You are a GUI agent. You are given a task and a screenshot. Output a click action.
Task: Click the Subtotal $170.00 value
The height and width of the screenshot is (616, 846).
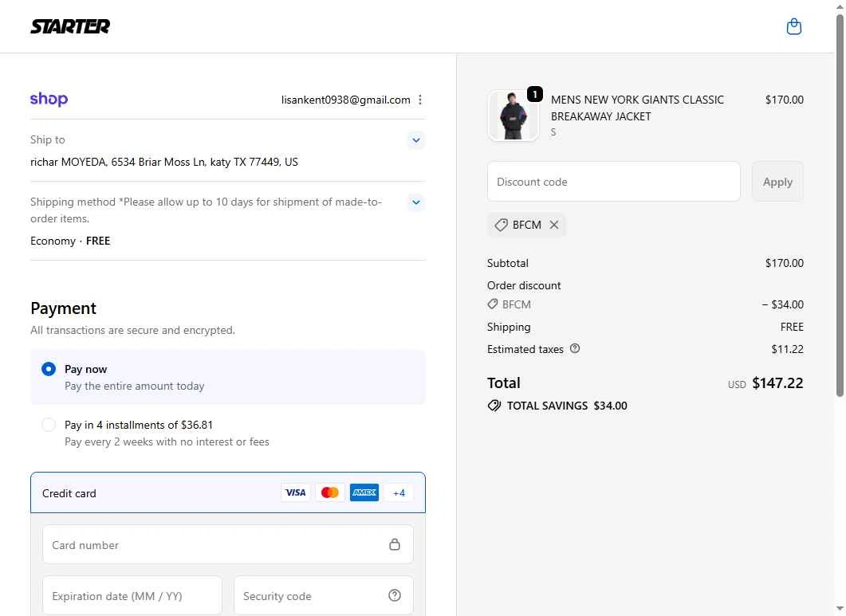pos(784,263)
